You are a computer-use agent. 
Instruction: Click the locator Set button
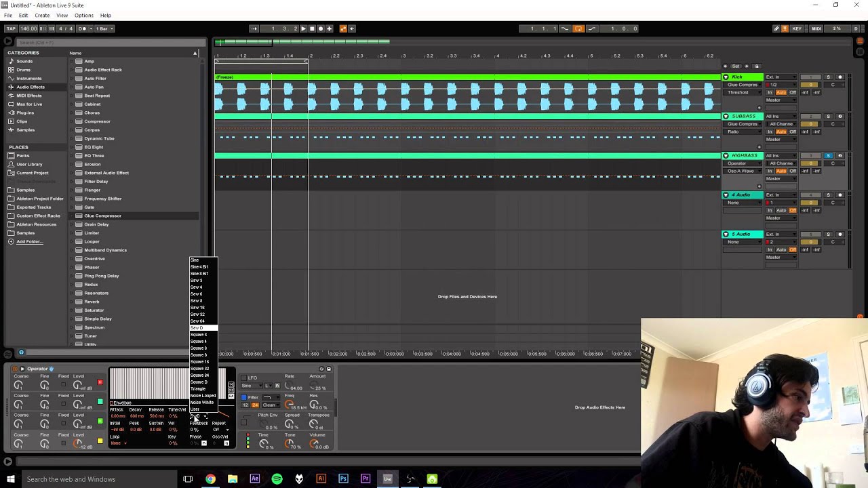point(736,66)
